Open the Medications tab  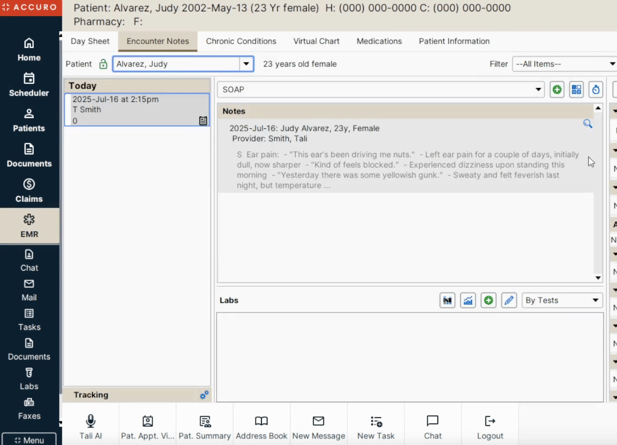tap(379, 41)
